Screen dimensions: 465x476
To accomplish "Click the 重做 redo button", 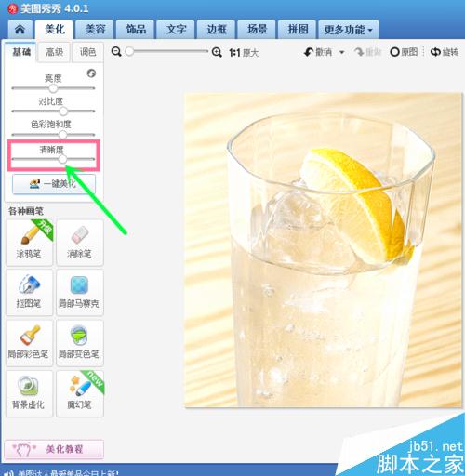I will pyautogui.click(x=367, y=52).
